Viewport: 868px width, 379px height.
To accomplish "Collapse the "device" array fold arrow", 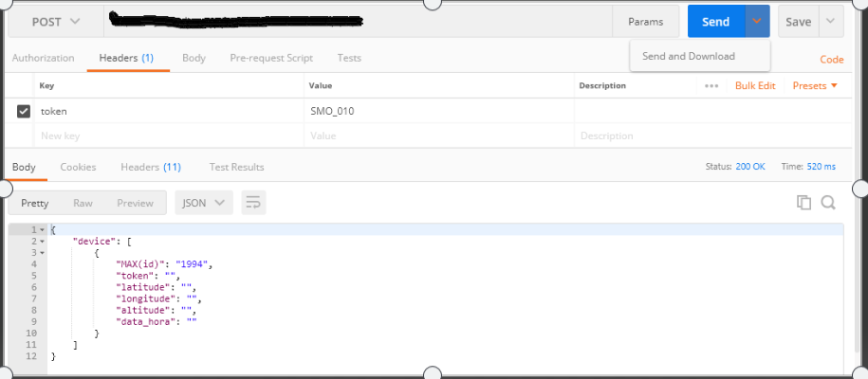I will (x=42, y=242).
